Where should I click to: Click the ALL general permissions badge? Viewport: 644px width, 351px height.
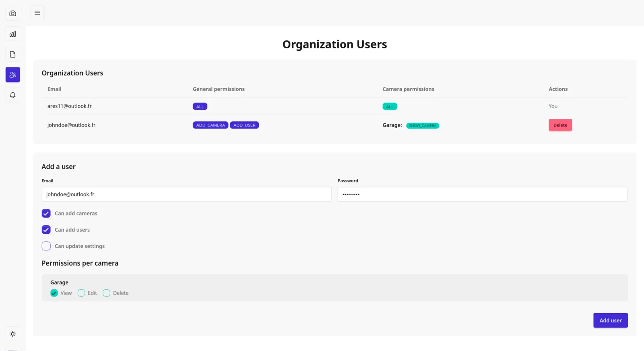tap(200, 106)
